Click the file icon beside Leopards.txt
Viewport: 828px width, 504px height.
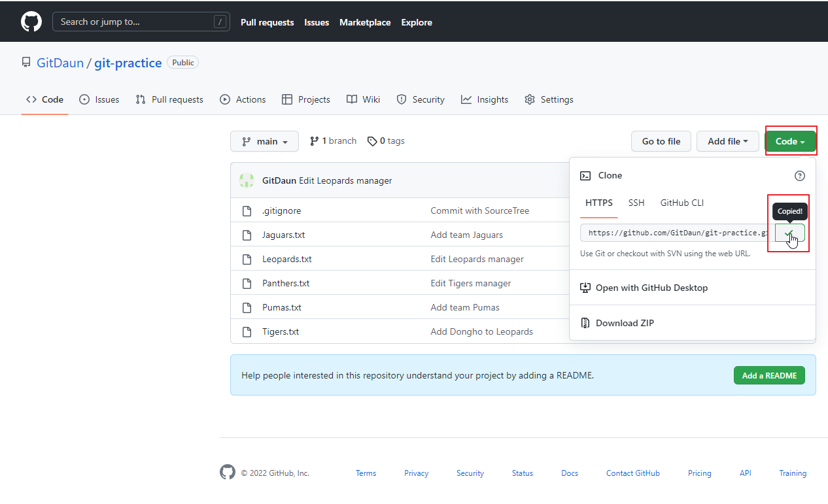tap(247, 259)
